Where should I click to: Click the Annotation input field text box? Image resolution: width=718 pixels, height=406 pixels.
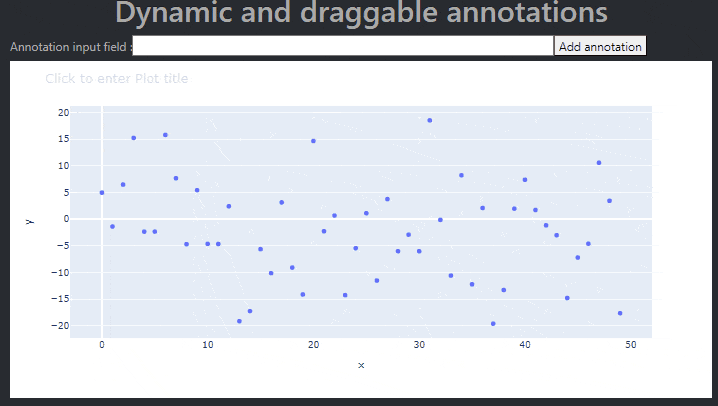(x=343, y=46)
